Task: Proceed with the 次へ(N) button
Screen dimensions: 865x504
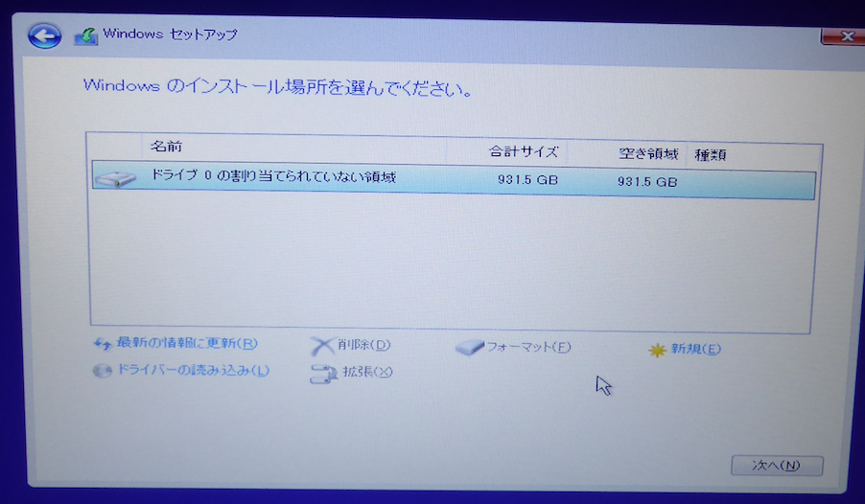Action: (777, 466)
